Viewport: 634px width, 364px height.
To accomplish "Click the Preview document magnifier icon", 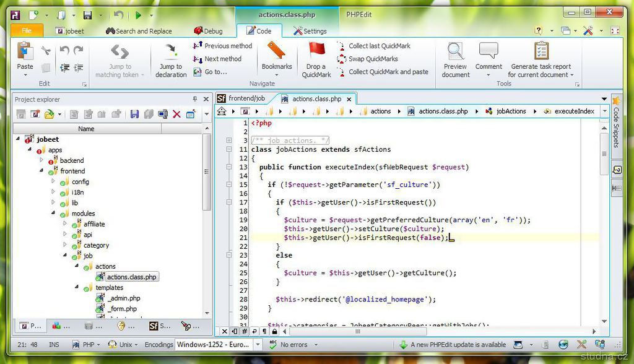I will pos(456,51).
